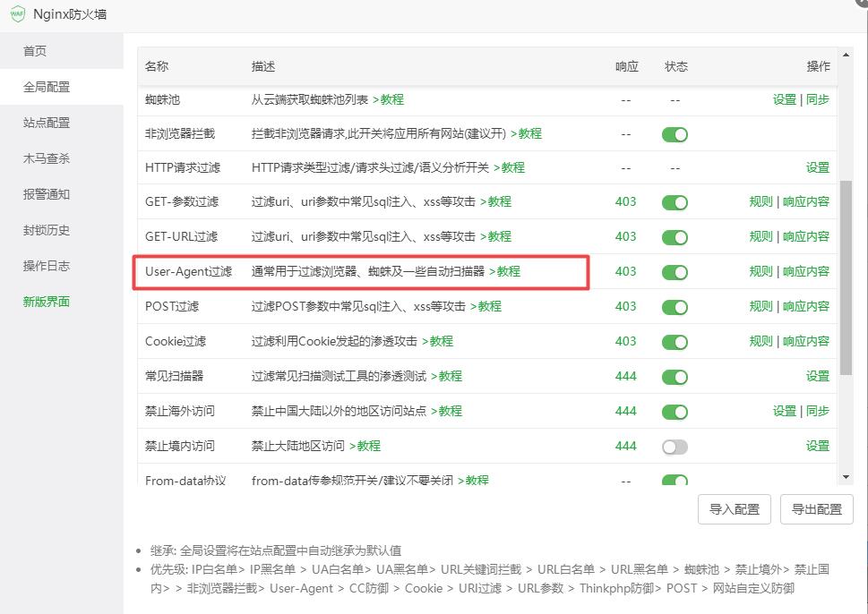
Task: Click the table scrollbar thumb
Action: coord(846,278)
